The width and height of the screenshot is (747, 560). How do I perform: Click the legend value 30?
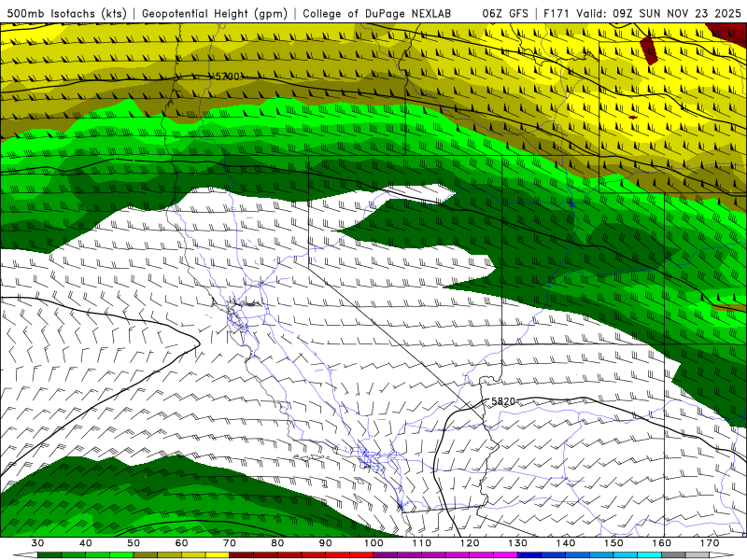pyautogui.click(x=37, y=543)
